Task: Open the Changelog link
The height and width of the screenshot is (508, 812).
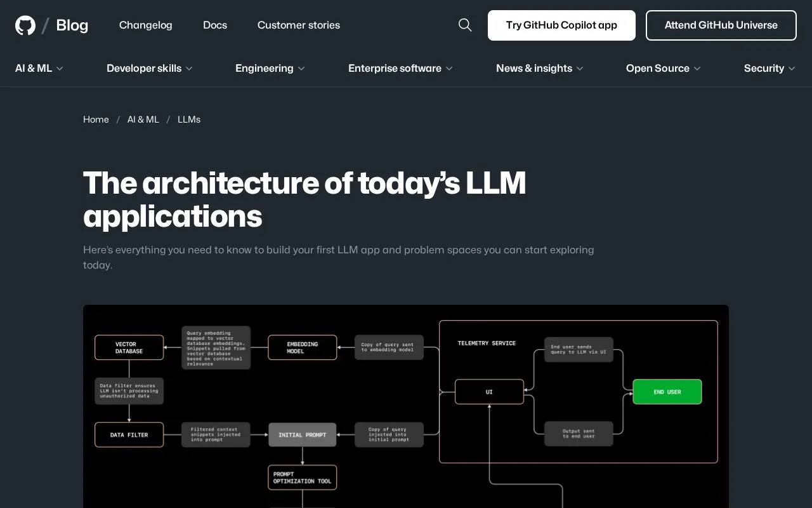Action: click(146, 25)
